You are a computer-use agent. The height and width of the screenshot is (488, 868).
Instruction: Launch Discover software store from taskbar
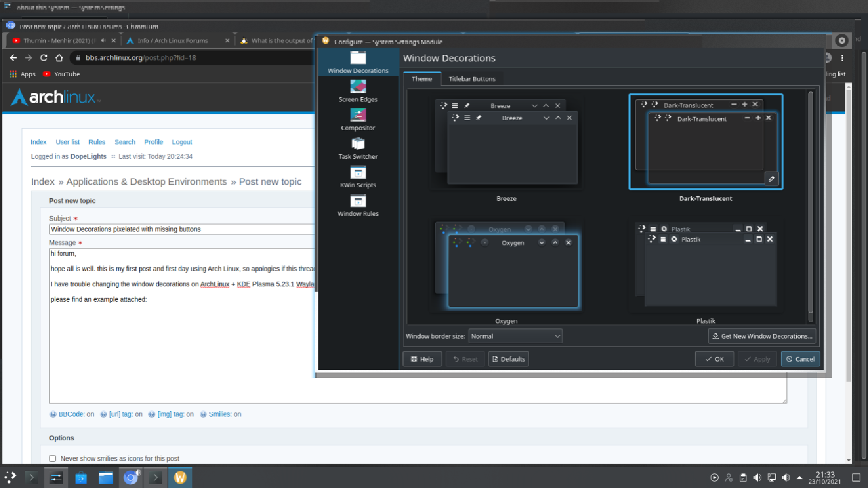click(81, 477)
